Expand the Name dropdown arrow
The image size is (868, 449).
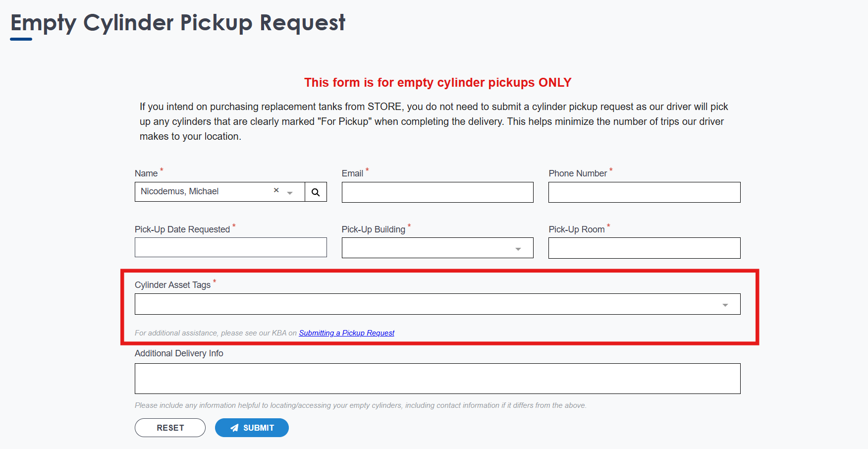point(290,193)
